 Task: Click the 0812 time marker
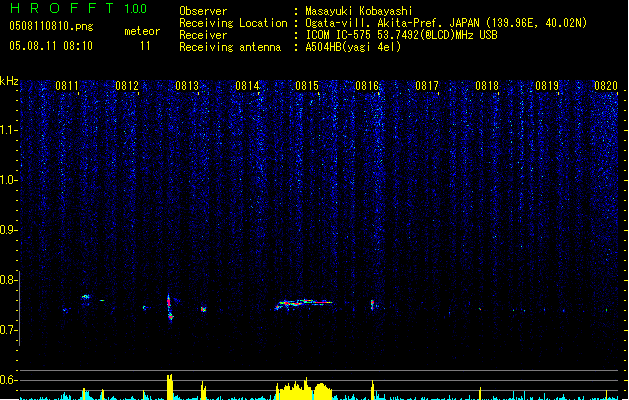(127, 86)
